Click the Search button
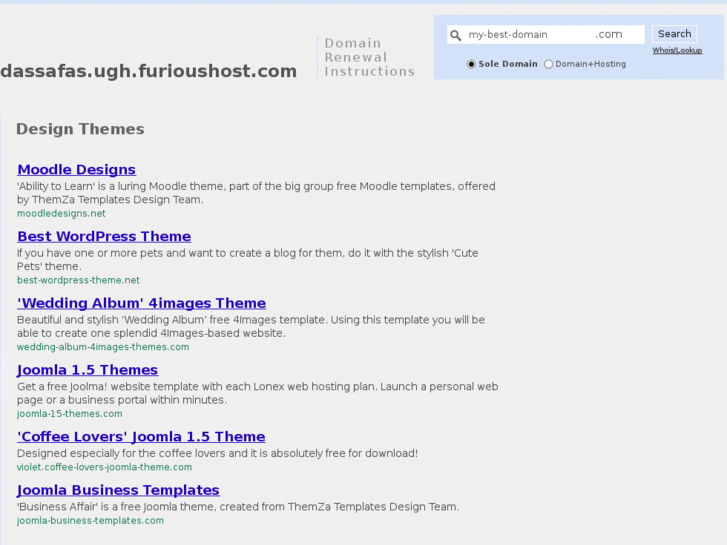This screenshot has height=545, width=727. tap(674, 34)
